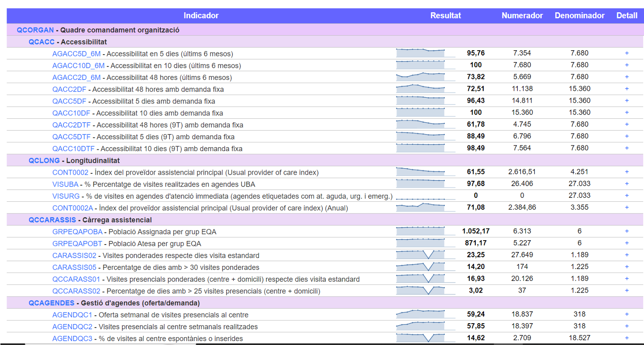
Task: Open the VISUBA indicator link
Action: (x=66, y=184)
